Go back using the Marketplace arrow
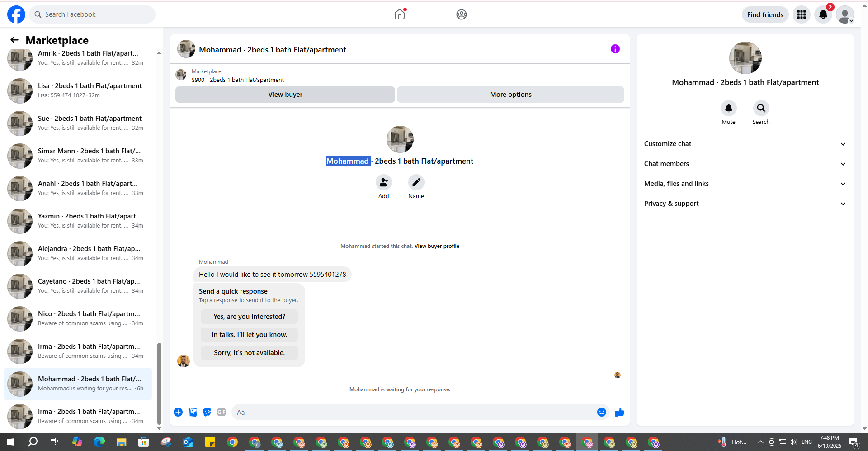This screenshot has width=868, height=451. [14, 40]
